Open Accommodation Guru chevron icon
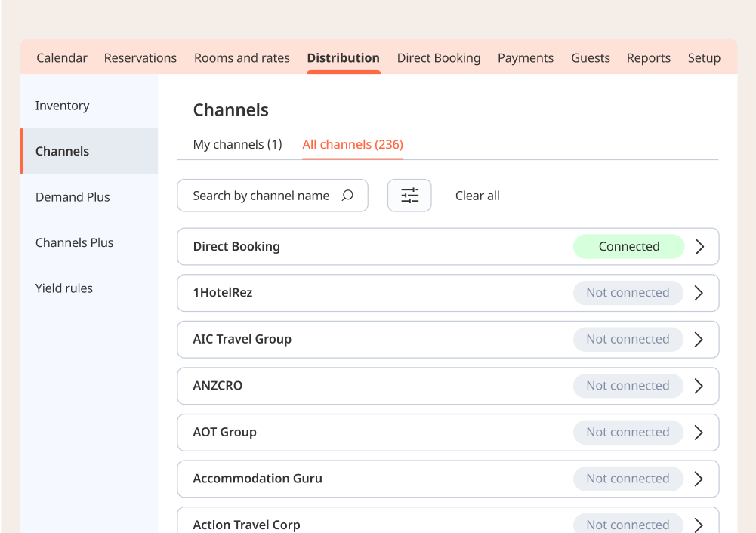This screenshot has width=756, height=533. 699,479
